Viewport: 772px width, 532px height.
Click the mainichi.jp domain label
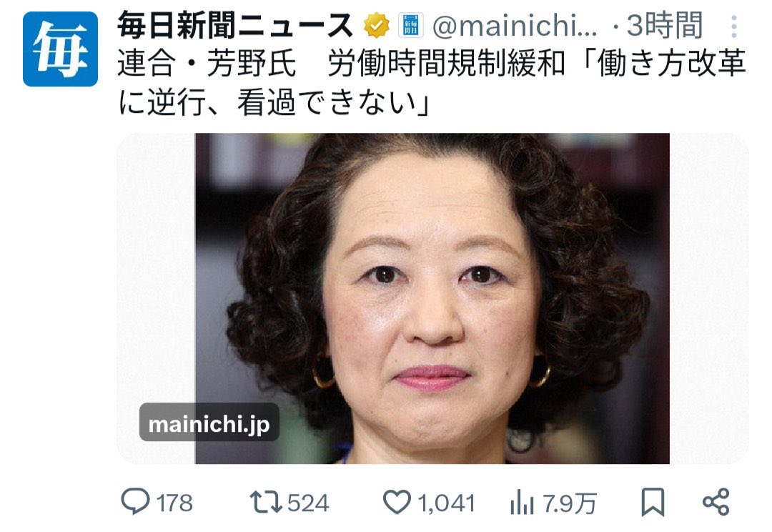point(209,423)
